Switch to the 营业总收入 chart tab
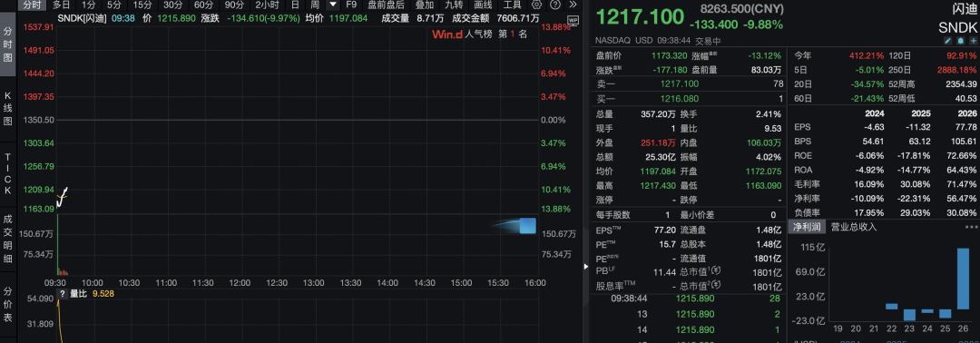Viewport: 980px width, 343px height. point(854,227)
